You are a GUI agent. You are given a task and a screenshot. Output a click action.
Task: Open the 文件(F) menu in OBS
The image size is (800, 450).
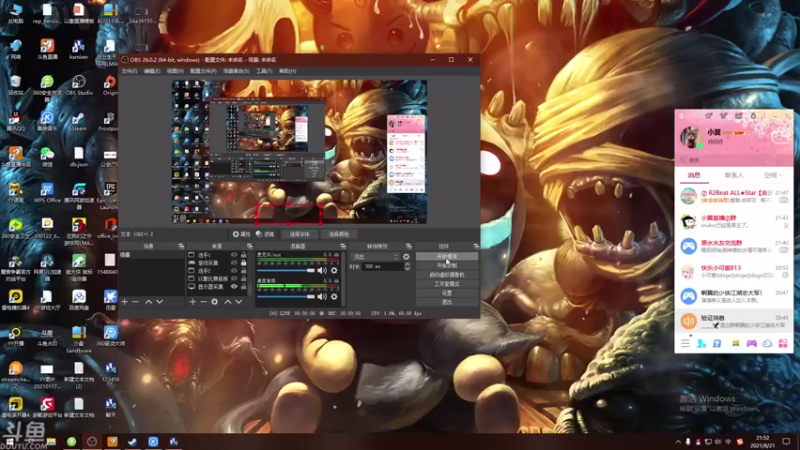[x=129, y=71]
